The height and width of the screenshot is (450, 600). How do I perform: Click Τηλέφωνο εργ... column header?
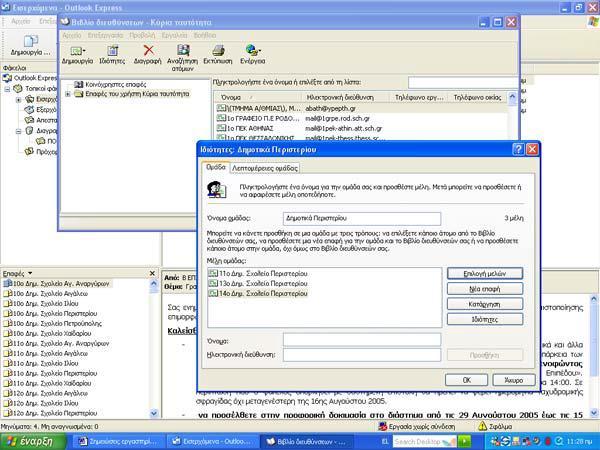[419, 97]
